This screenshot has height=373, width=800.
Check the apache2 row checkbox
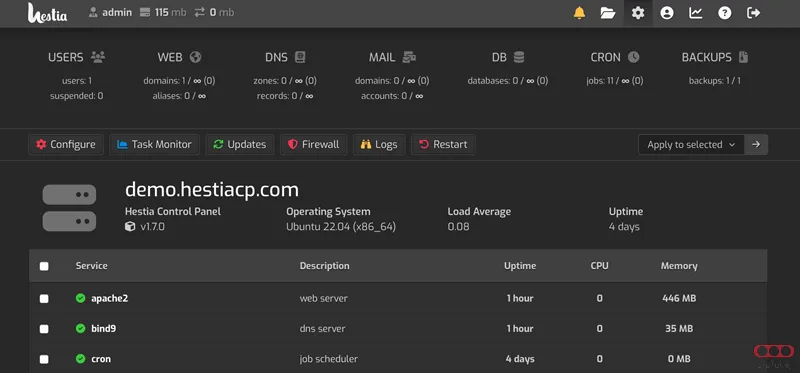44,299
